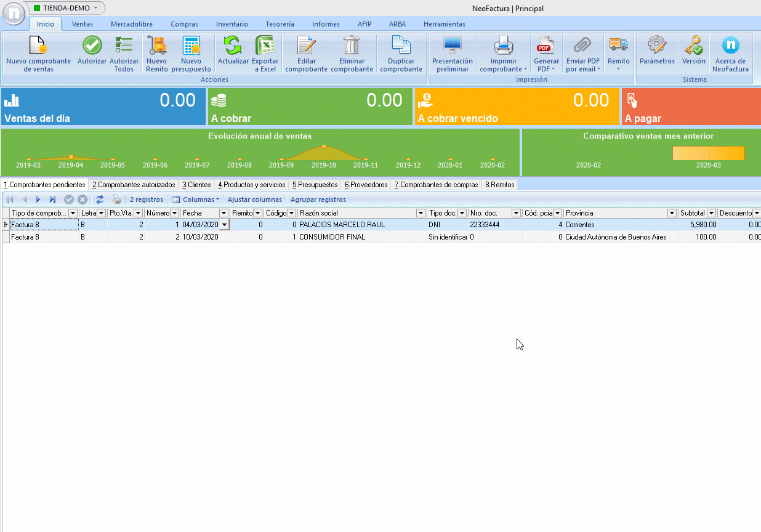Click the Actualizar refresh arrows icon

coord(233,46)
